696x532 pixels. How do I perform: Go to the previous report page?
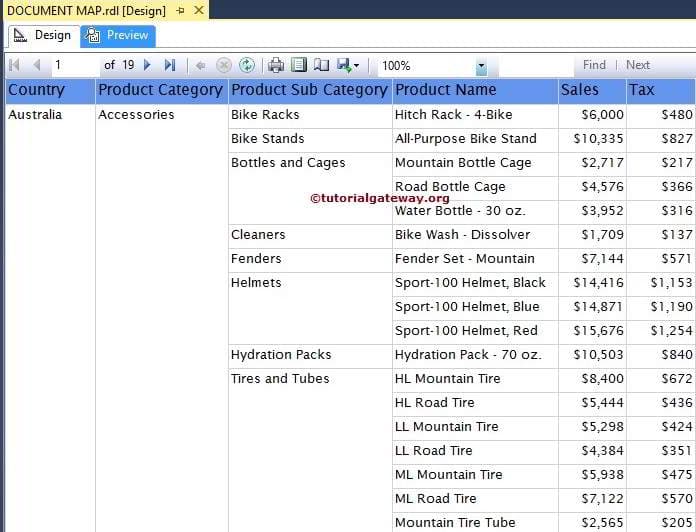click(x=36, y=65)
